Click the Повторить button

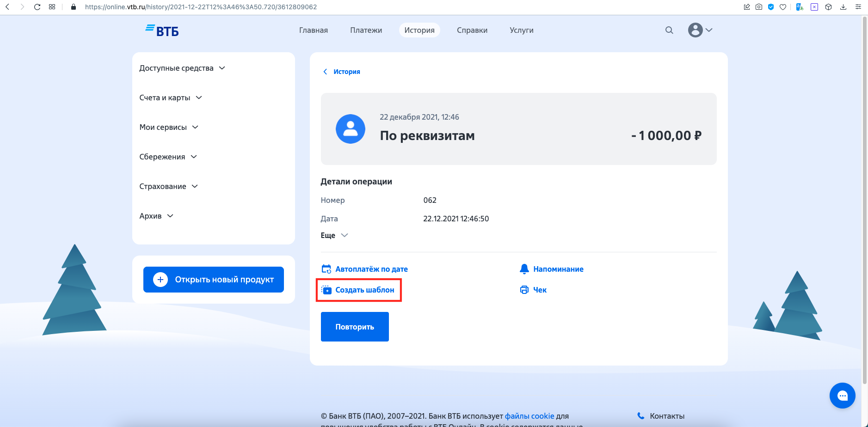(355, 327)
